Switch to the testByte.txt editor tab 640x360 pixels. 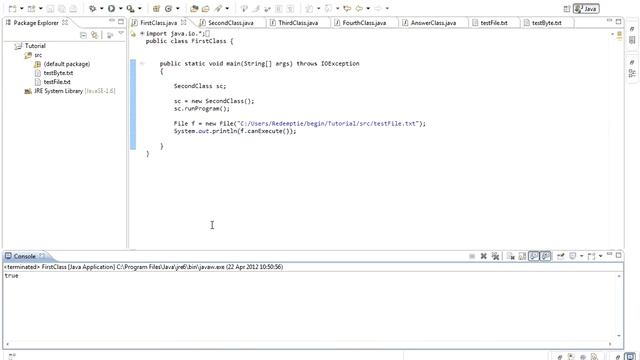pyautogui.click(x=547, y=23)
